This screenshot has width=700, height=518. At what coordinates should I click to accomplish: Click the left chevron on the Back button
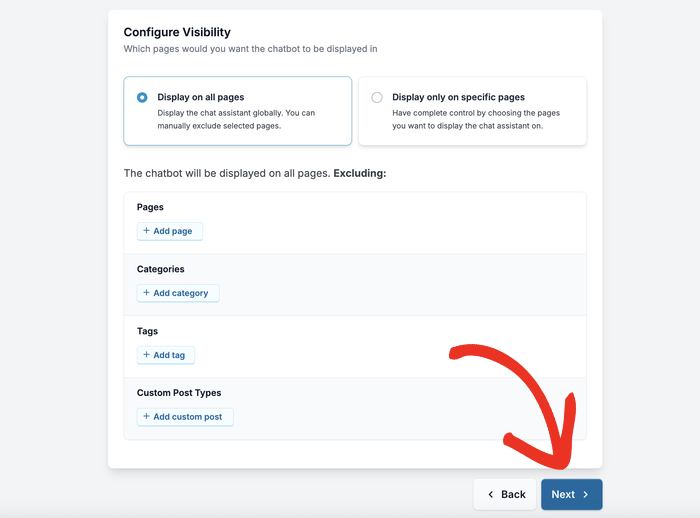tap(490, 494)
